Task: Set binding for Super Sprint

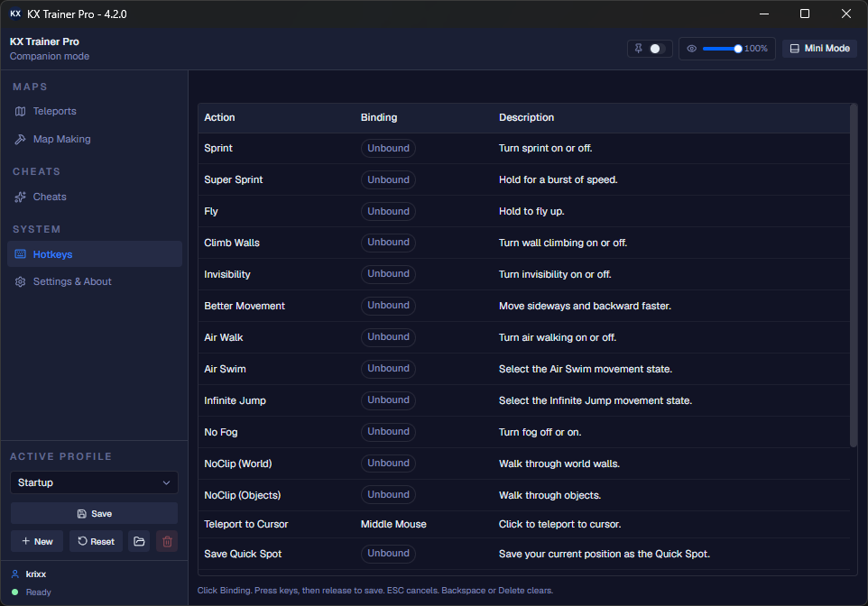Action: pyautogui.click(x=388, y=179)
